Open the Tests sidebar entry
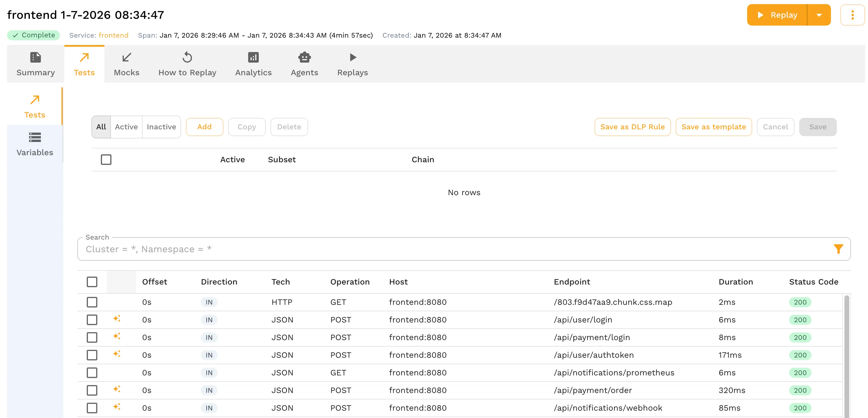This screenshot has width=868, height=418. pos(35,106)
